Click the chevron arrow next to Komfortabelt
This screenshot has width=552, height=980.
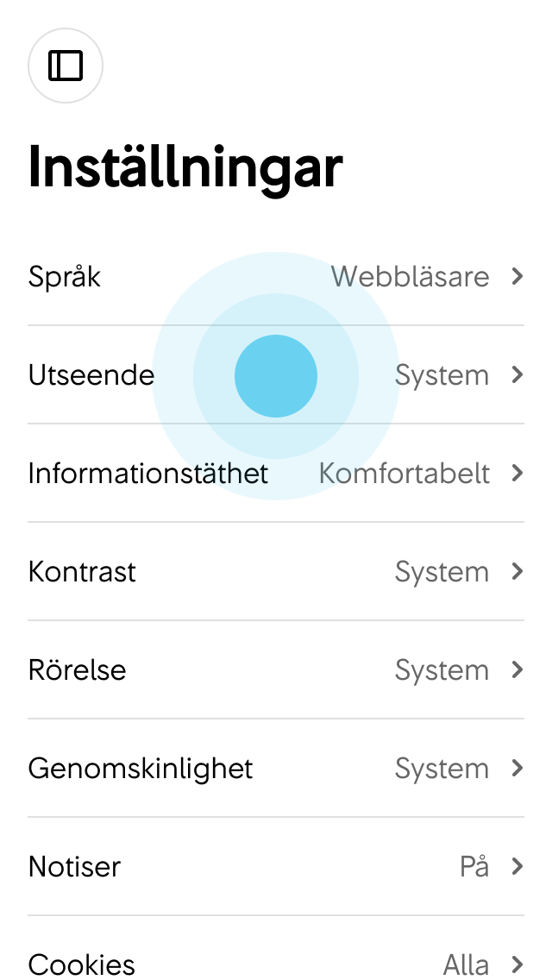[x=517, y=473]
